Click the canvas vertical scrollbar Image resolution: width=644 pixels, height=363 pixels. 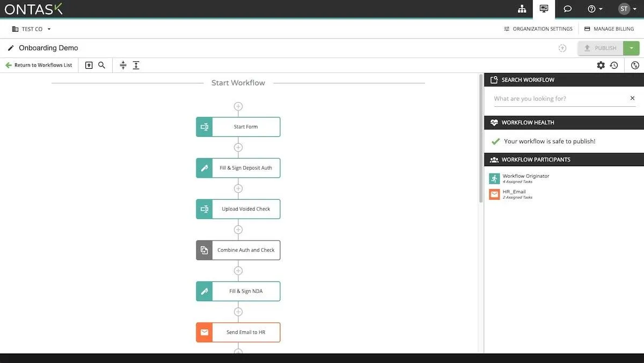click(480, 138)
